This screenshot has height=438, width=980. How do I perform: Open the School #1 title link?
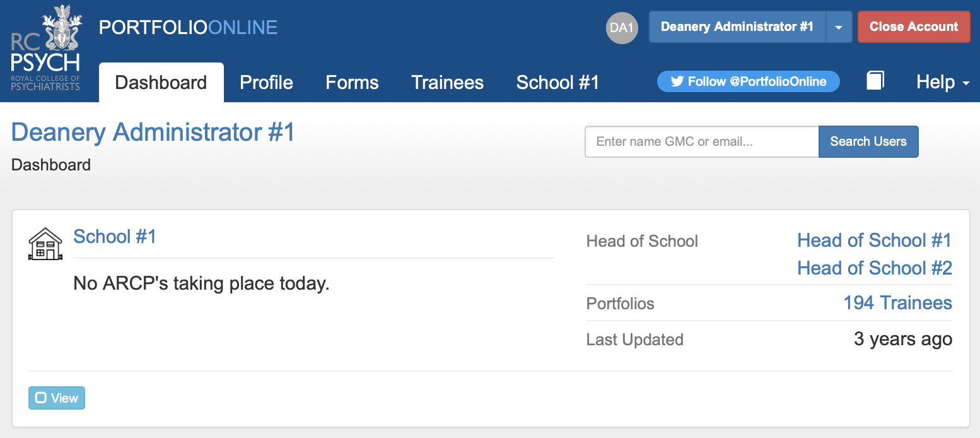(x=115, y=237)
